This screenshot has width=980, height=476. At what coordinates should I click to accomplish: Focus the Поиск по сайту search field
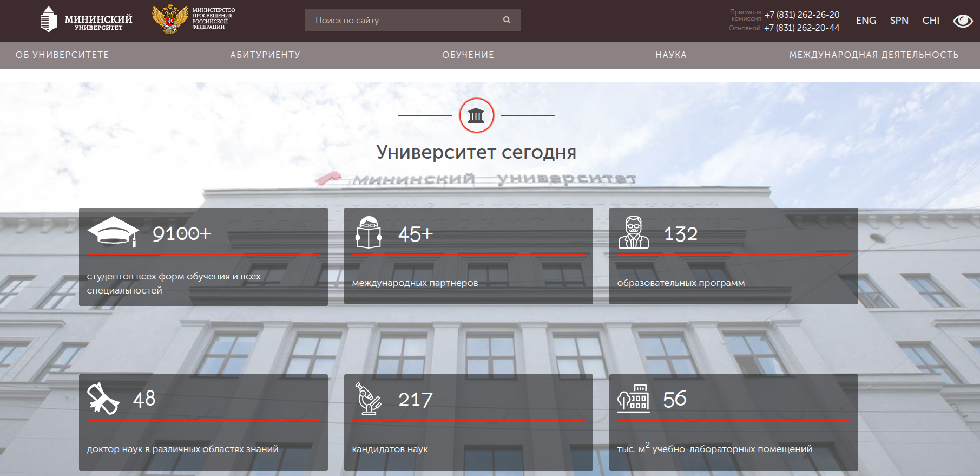403,20
